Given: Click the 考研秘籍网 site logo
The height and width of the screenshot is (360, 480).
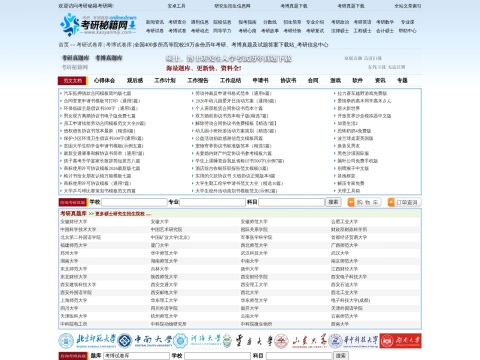Looking at the screenshot, I should coord(98,24).
